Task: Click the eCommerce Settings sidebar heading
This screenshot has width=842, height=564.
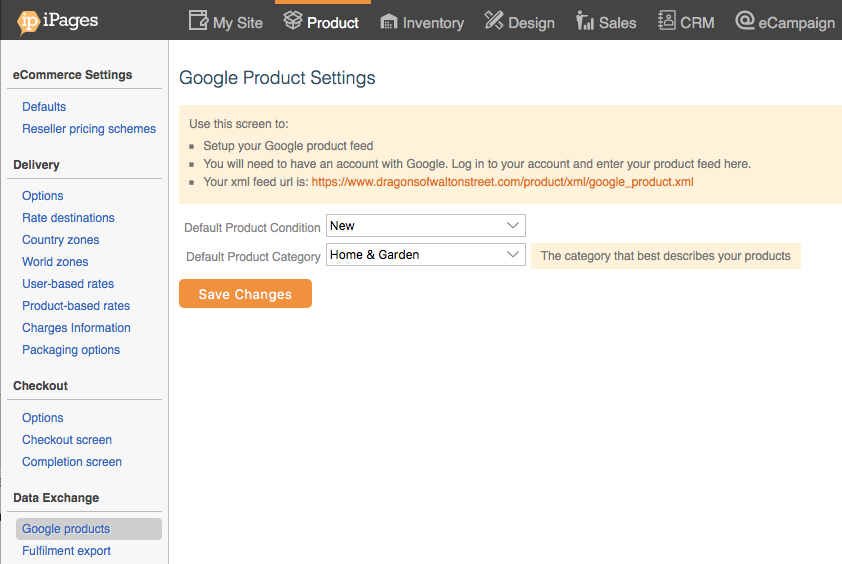Action: pos(72,75)
